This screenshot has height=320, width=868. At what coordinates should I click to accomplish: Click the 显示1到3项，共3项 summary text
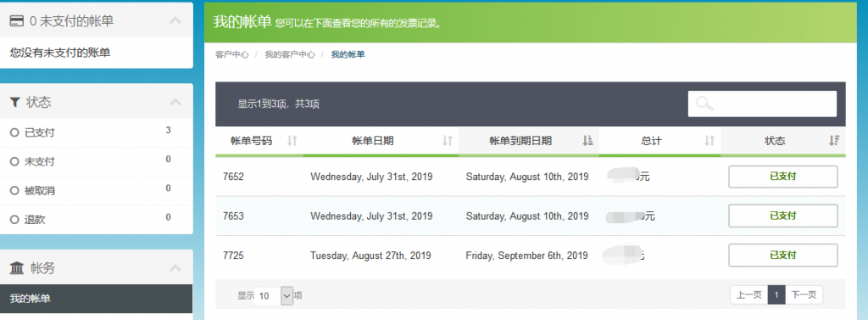coord(278,104)
